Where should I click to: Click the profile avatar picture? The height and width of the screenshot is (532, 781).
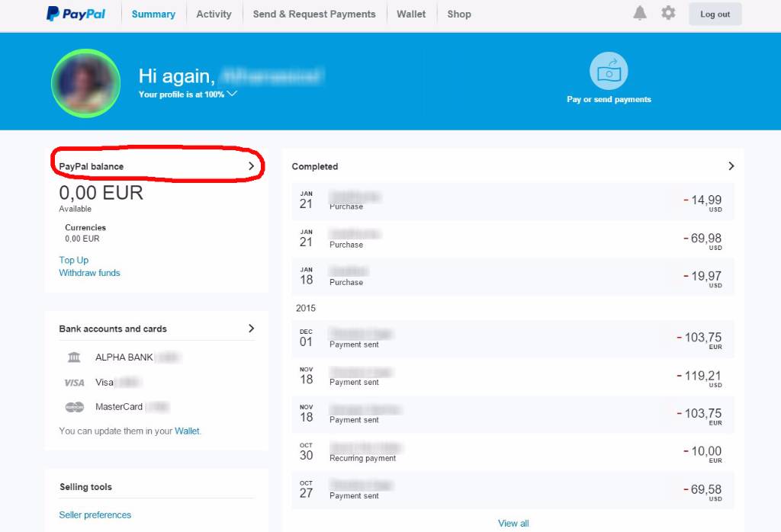85,82
